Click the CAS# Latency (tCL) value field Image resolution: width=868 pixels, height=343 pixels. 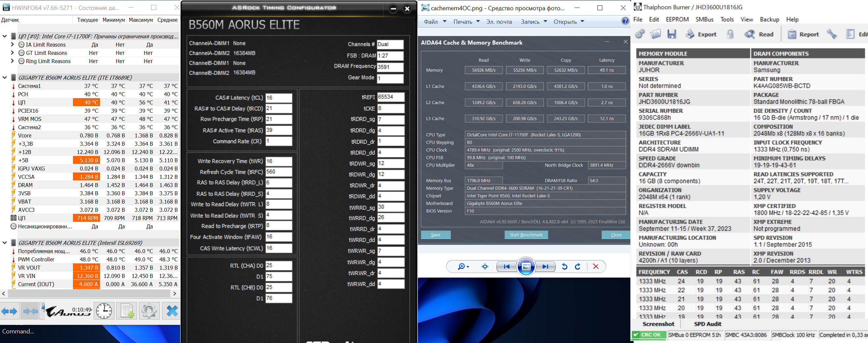(279, 98)
